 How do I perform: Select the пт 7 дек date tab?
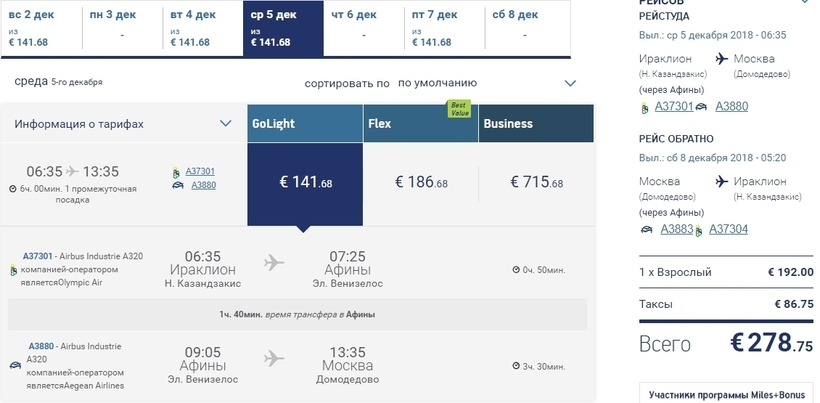(444, 28)
